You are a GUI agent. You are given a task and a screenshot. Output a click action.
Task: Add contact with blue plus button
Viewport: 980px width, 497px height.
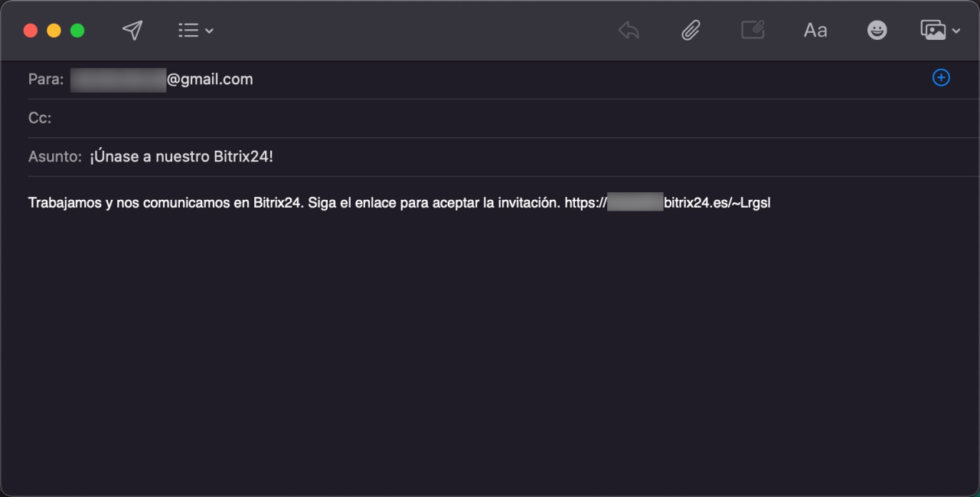point(941,78)
